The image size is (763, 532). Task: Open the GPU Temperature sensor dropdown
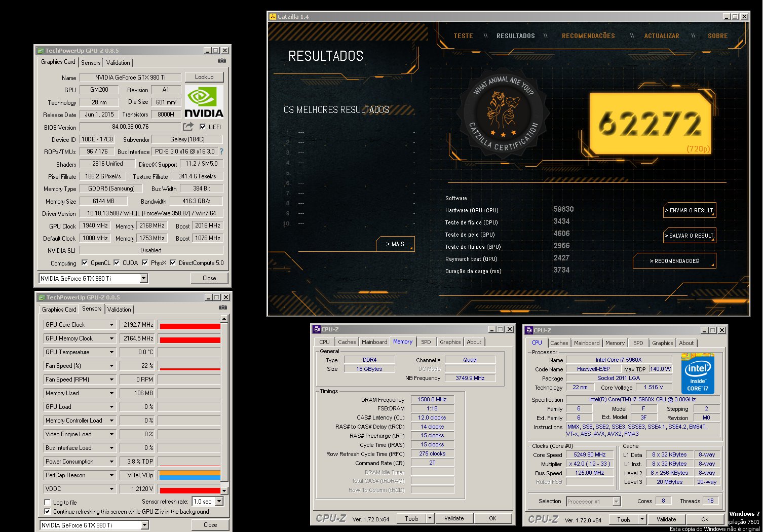[x=111, y=352]
